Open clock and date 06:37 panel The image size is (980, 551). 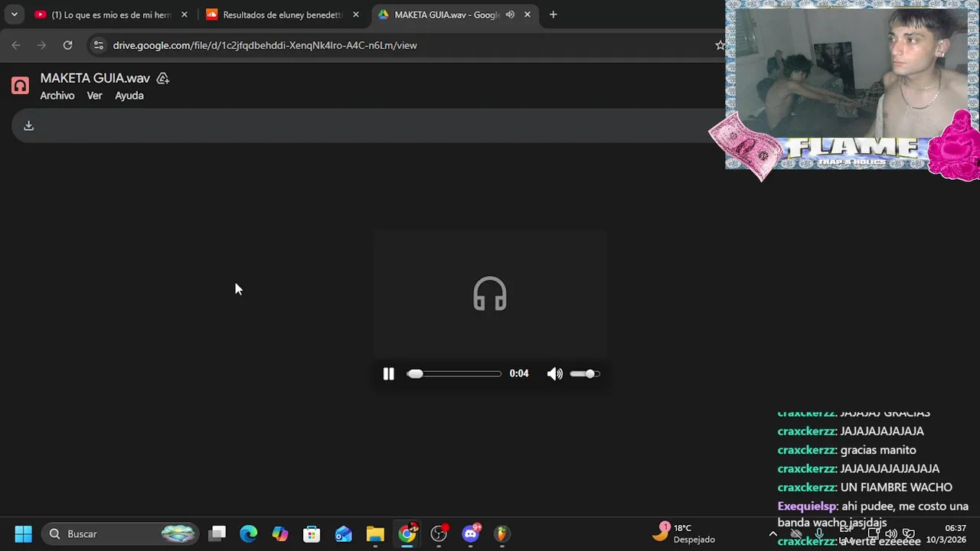(x=946, y=533)
